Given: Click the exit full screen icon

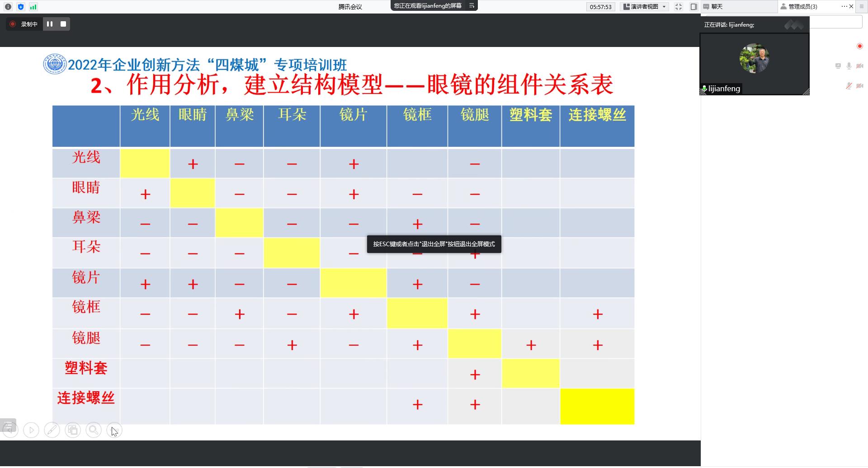Looking at the screenshot, I should [679, 7].
